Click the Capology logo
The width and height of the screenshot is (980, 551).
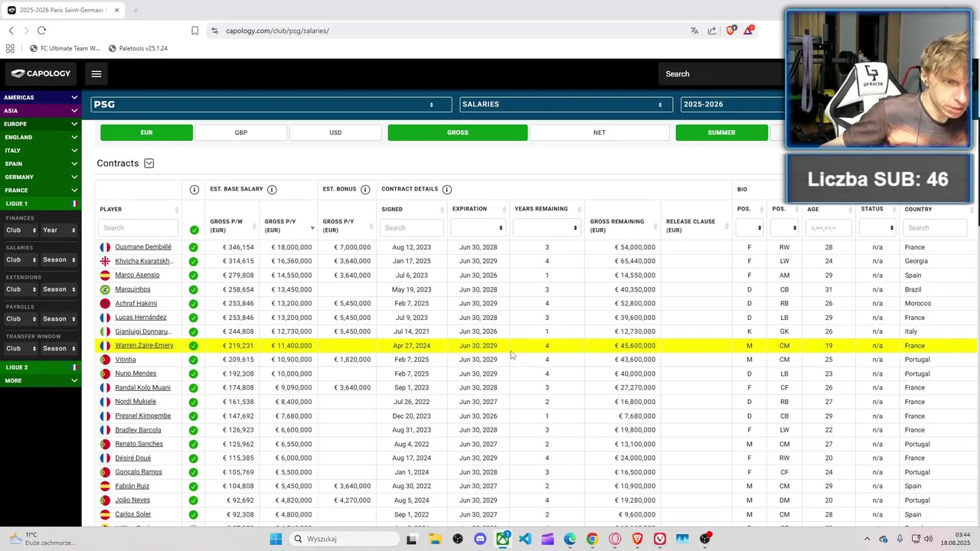(x=41, y=73)
